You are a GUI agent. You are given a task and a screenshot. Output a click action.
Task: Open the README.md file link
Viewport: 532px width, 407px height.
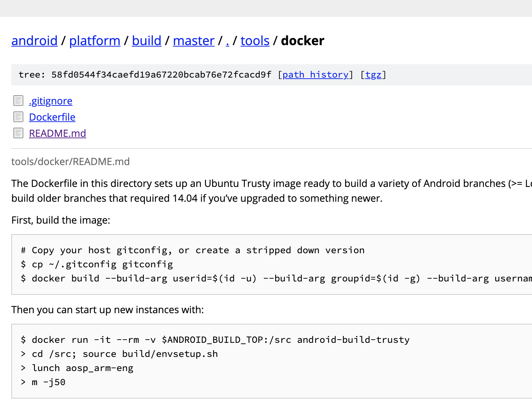pos(58,133)
